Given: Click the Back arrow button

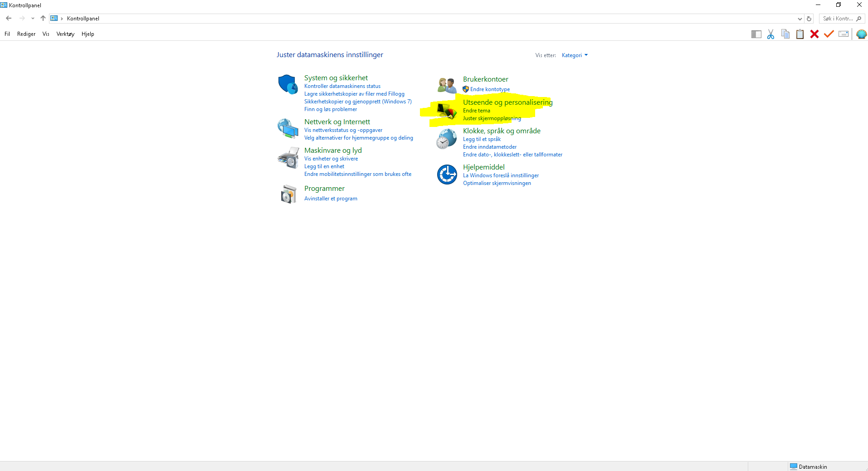Looking at the screenshot, I should click(9, 19).
